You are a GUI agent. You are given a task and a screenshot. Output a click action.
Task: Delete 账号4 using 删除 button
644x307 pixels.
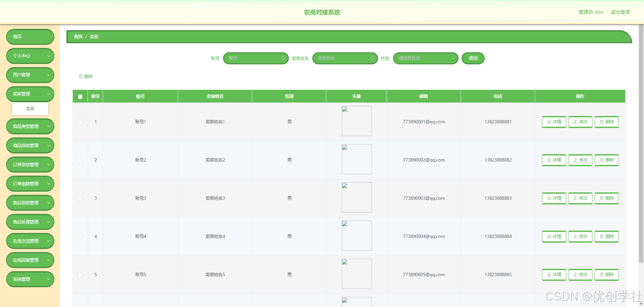(607, 237)
